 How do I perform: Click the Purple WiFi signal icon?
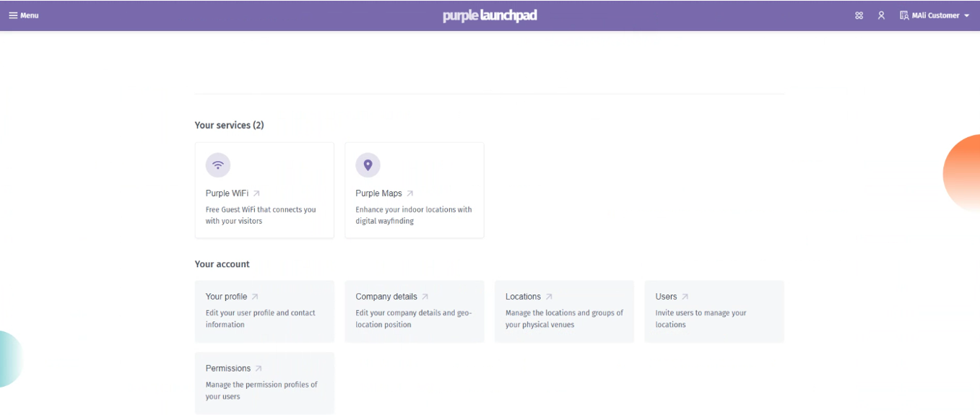tap(218, 165)
